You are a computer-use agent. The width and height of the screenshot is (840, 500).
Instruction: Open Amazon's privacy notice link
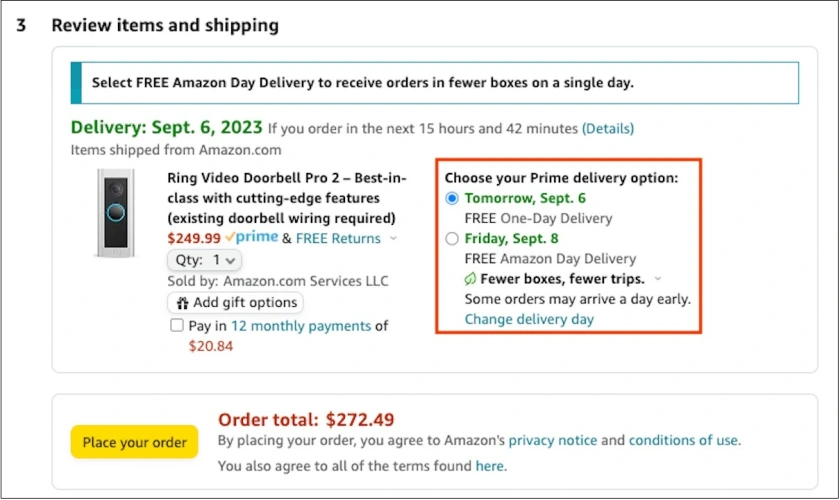click(552, 440)
